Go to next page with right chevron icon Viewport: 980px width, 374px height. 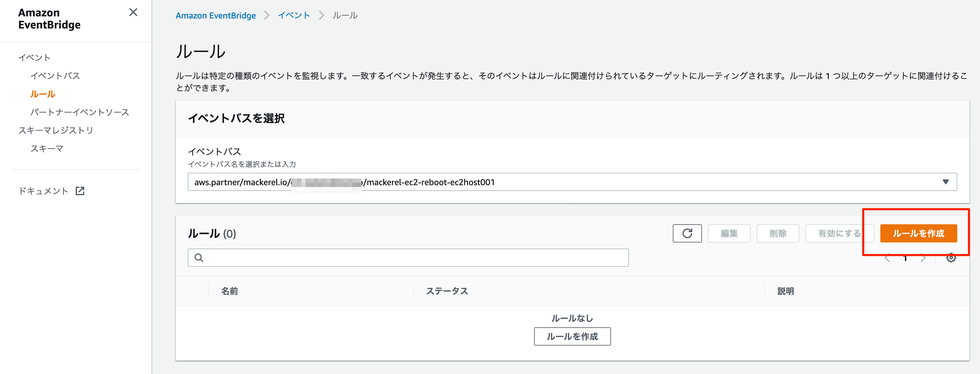pos(924,258)
